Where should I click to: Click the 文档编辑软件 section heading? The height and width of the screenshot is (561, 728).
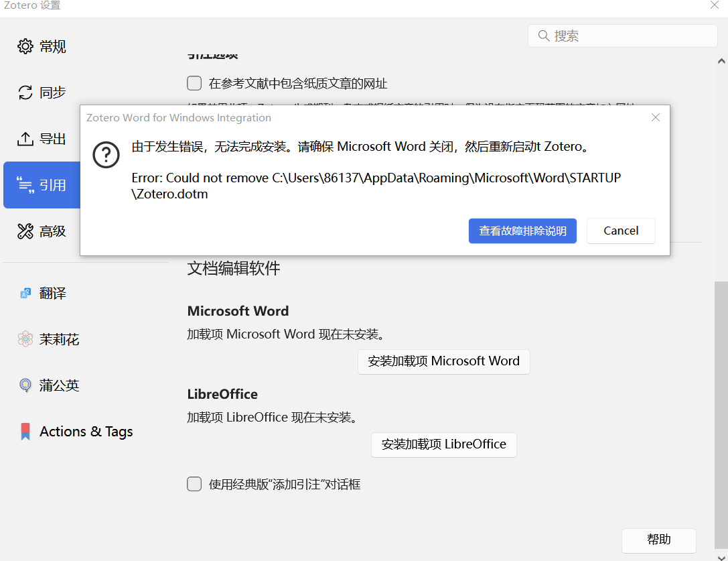point(234,268)
